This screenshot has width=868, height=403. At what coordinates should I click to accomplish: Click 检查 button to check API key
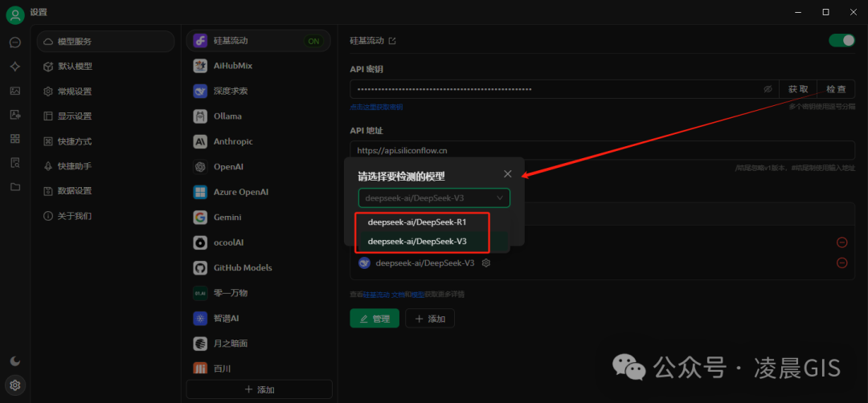coord(836,89)
